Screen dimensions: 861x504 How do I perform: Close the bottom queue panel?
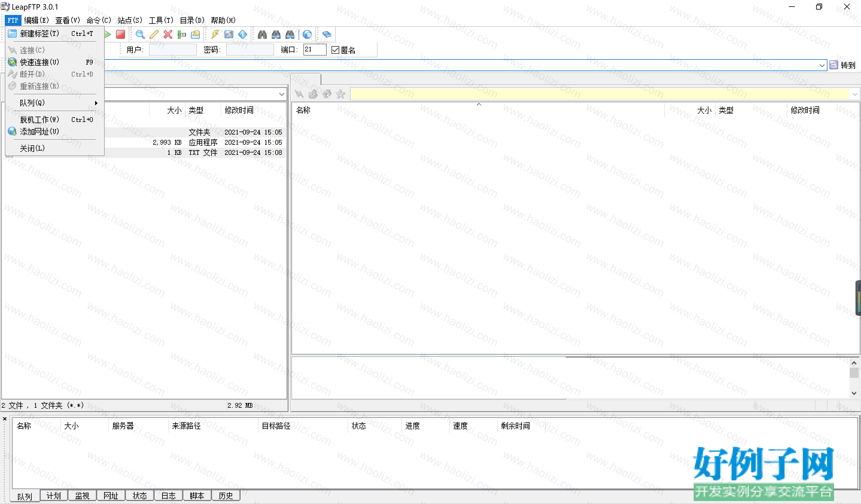[x=5, y=419]
